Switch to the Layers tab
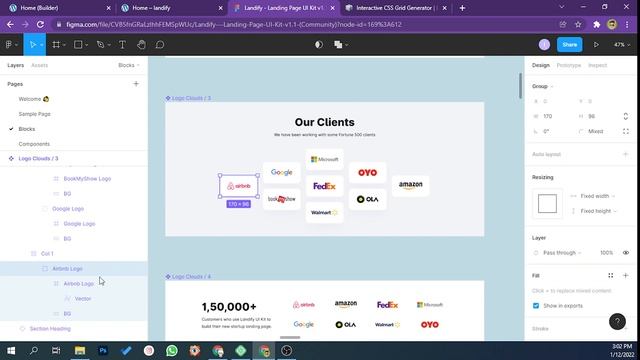Viewport: 640px width, 360px height. [x=16, y=65]
